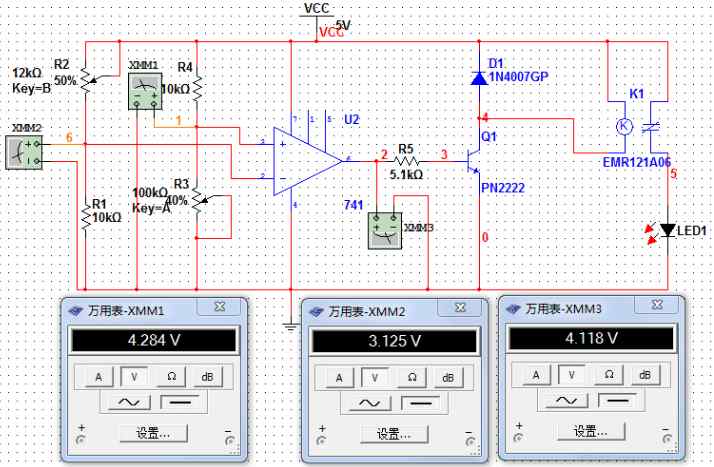Set XMM1 to DC signal mode
The image size is (714, 467).
click(x=181, y=402)
